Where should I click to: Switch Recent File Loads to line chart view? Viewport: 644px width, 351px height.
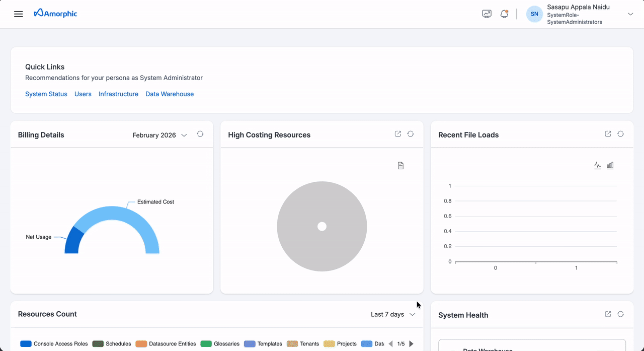pyautogui.click(x=598, y=165)
